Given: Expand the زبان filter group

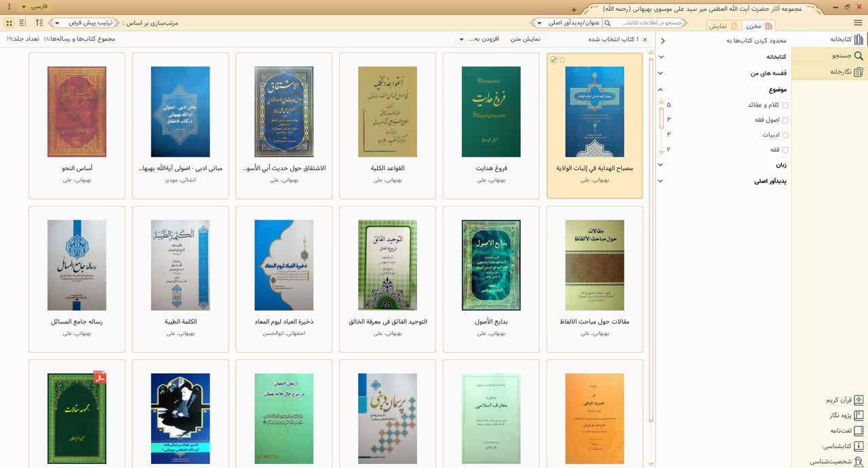Looking at the screenshot, I should point(660,165).
